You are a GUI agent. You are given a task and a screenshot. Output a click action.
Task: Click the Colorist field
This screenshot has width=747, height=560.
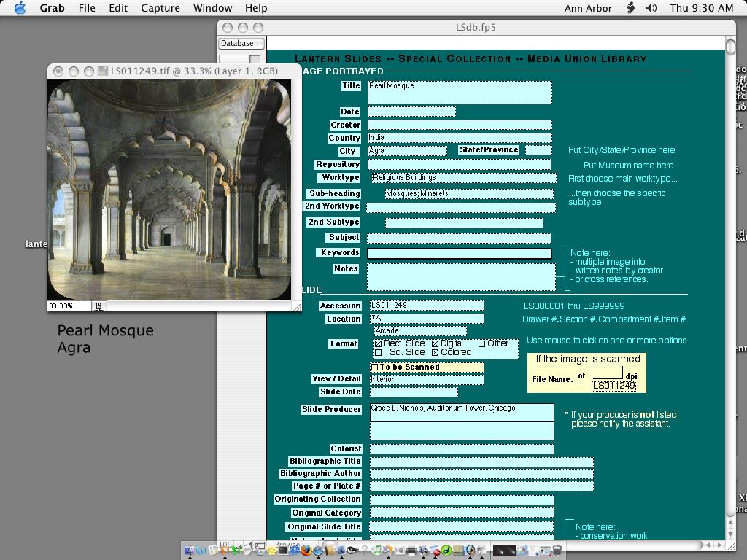(x=462, y=449)
